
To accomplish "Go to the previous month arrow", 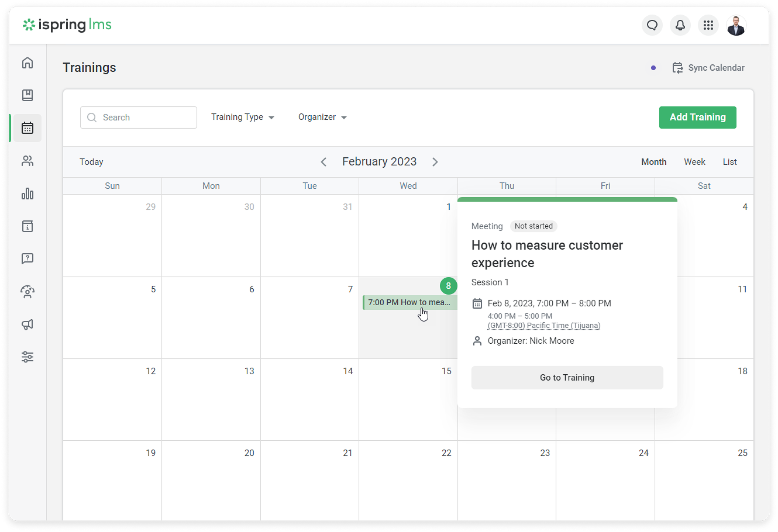I will pyautogui.click(x=323, y=162).
